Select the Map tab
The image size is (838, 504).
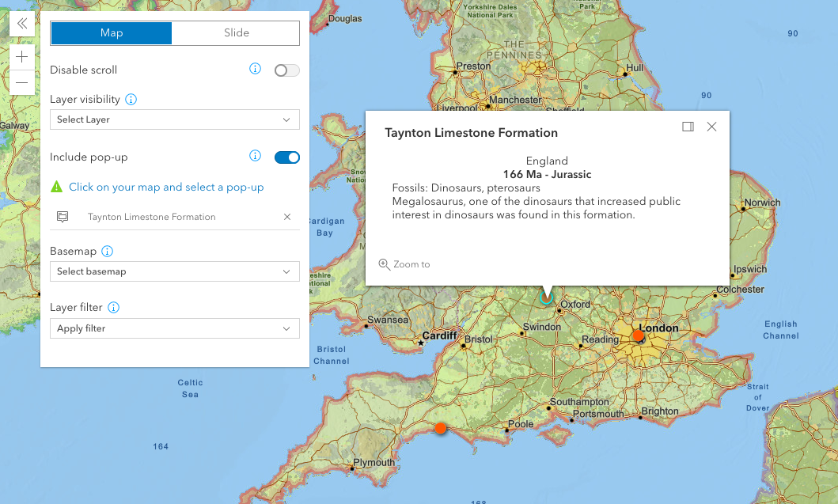[112, 33]
